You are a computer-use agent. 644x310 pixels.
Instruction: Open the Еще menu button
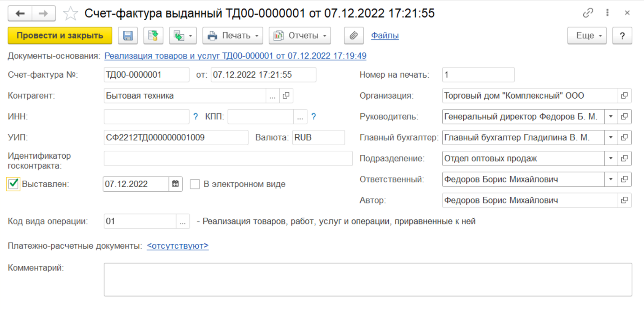(587, 36)
